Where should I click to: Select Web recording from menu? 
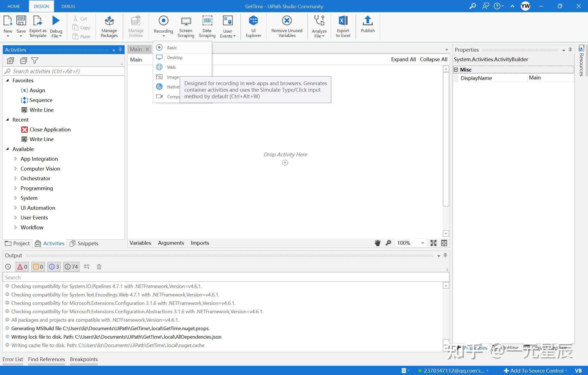(171, 67)
